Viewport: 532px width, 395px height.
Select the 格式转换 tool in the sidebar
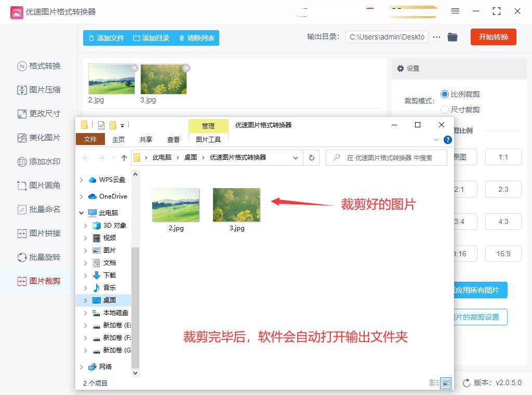pos(38,66)
